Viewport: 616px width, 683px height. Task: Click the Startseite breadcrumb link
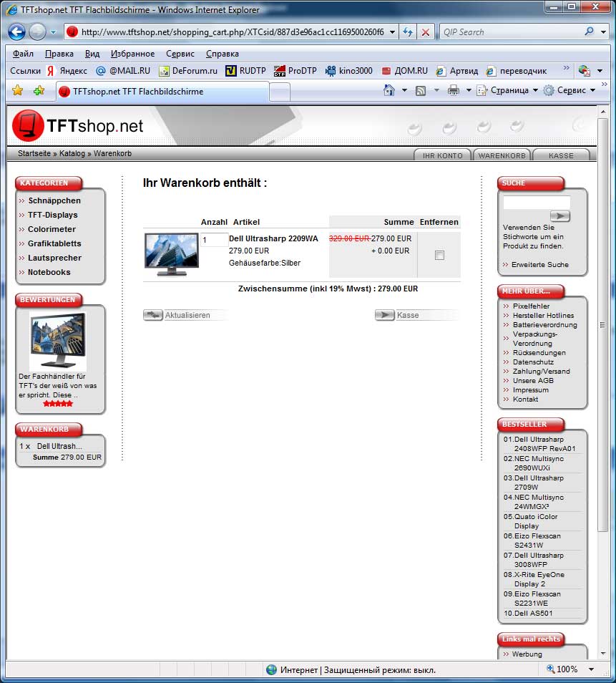pyautogui.click(x=34, y=153)
